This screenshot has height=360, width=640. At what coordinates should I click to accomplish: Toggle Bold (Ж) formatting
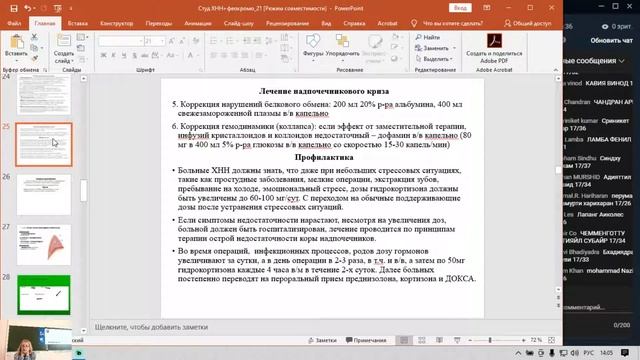click(x=103, y=55)
